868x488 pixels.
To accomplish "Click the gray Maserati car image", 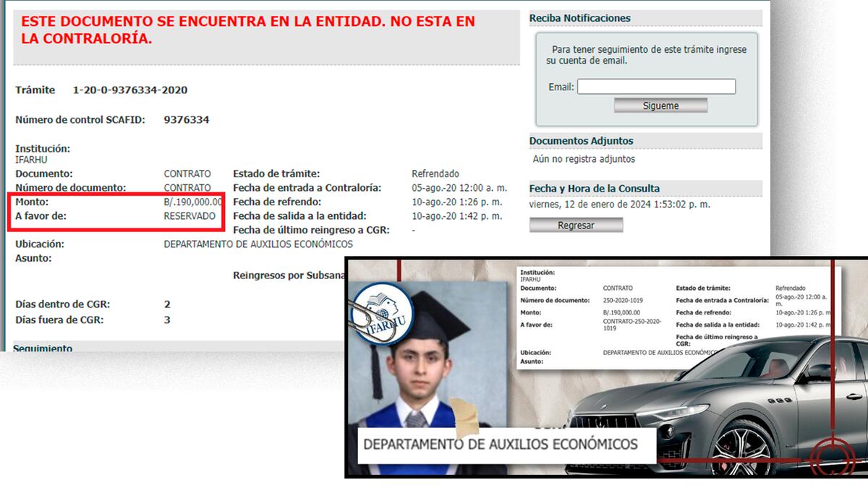I will (723, 405).
